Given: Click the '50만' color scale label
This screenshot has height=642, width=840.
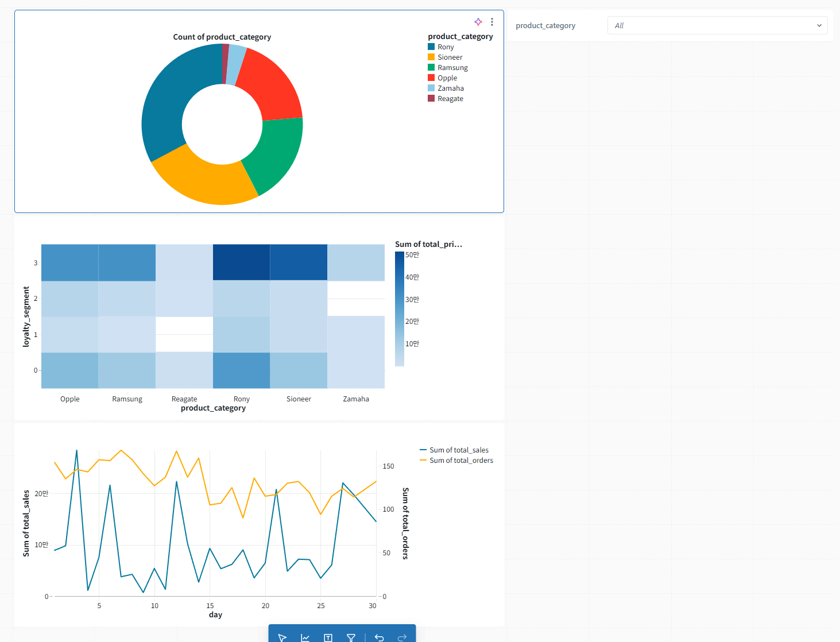Looking at the screenshot, I should pyautogui.click(x=412, y=254).
